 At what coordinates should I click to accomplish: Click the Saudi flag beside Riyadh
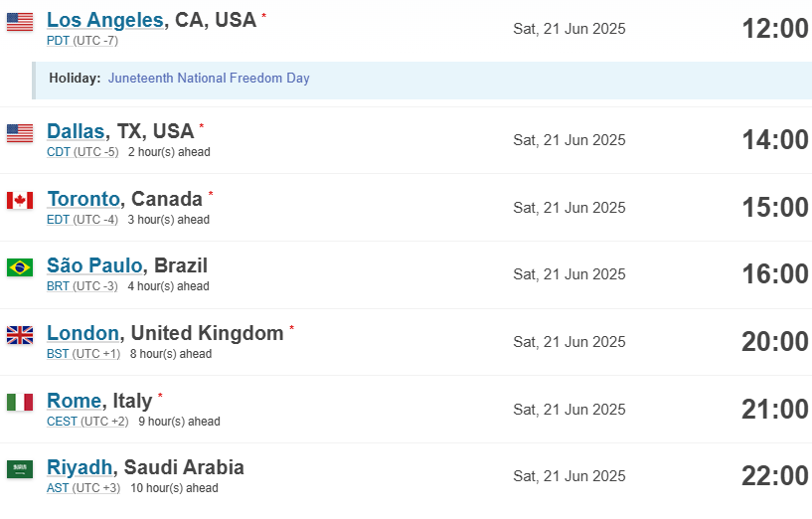pyautogui.click(x=20, y=469)
